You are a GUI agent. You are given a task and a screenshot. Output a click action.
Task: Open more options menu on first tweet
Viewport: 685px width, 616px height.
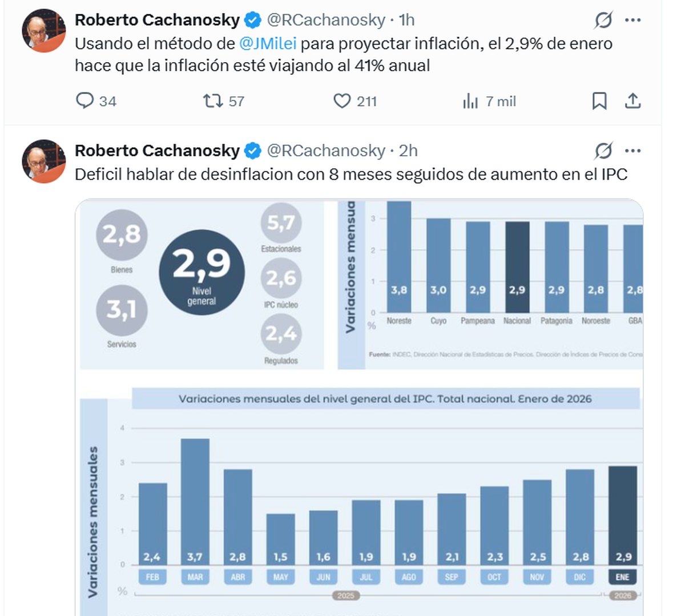coord(632,21)
